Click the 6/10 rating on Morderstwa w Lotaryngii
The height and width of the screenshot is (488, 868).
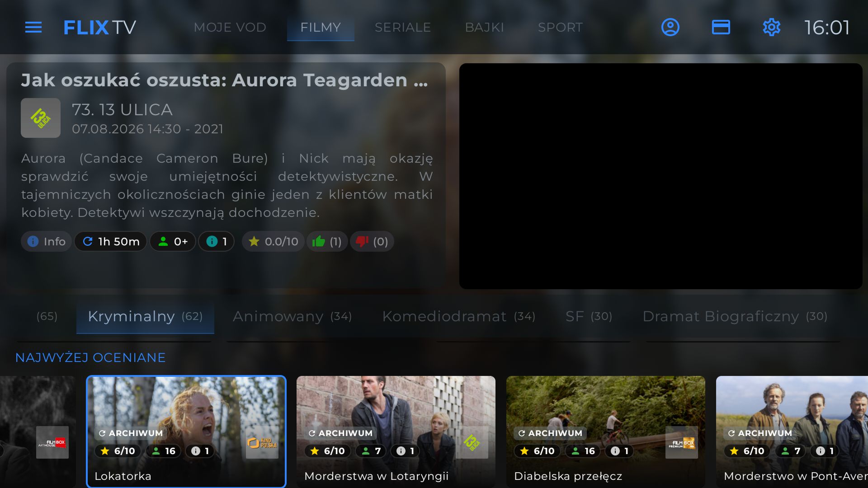point(328,451)
